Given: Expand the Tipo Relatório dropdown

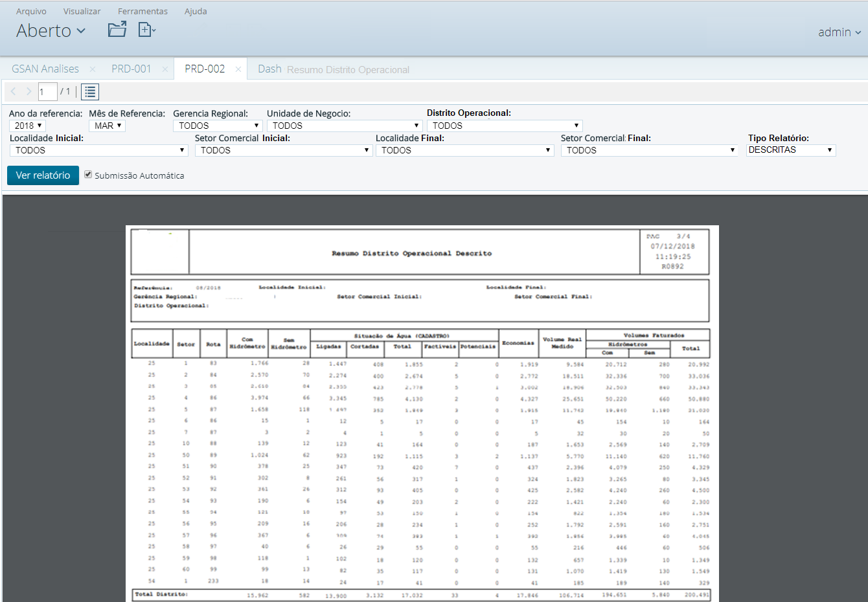Looking at the screenshot, I should pyautogui.click(x=790, y=150).
